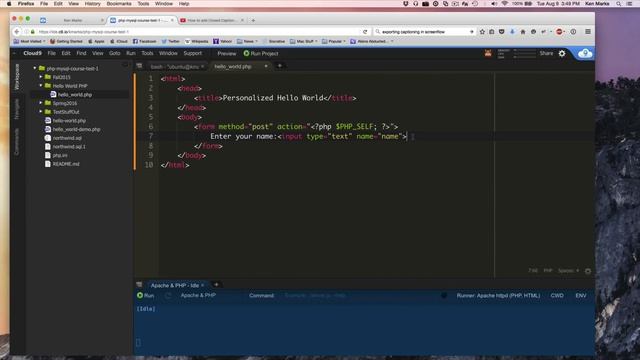Collapse the Hello World PHP folder
This screenshot has width=640, height=360.
click(x=41, y=85)
